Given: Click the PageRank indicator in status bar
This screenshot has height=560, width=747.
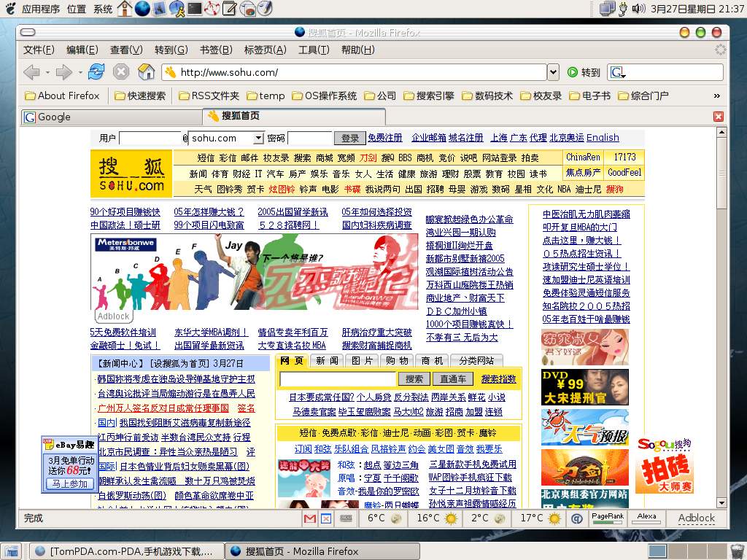Looking at the screenshot, I should (608, 518).
